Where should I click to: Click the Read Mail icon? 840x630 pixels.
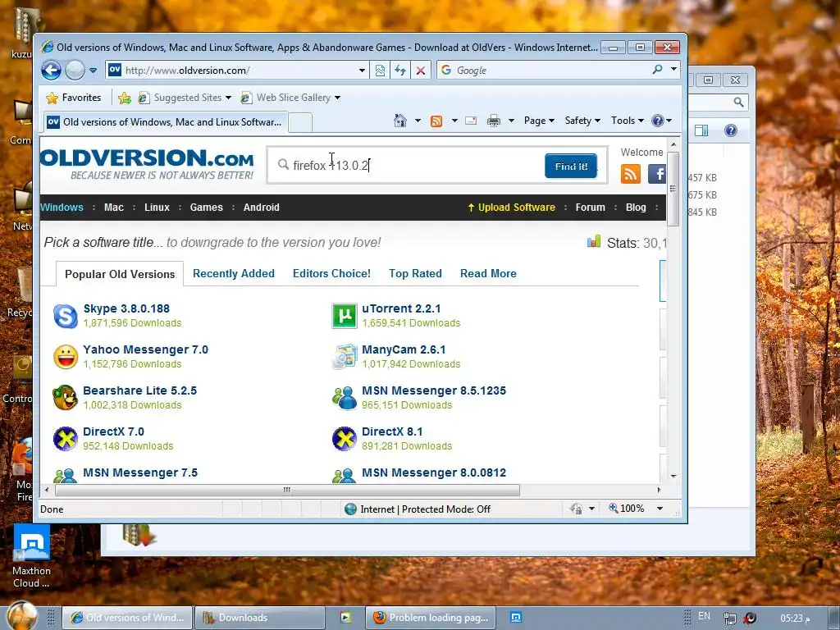click(x=471, y=121)
